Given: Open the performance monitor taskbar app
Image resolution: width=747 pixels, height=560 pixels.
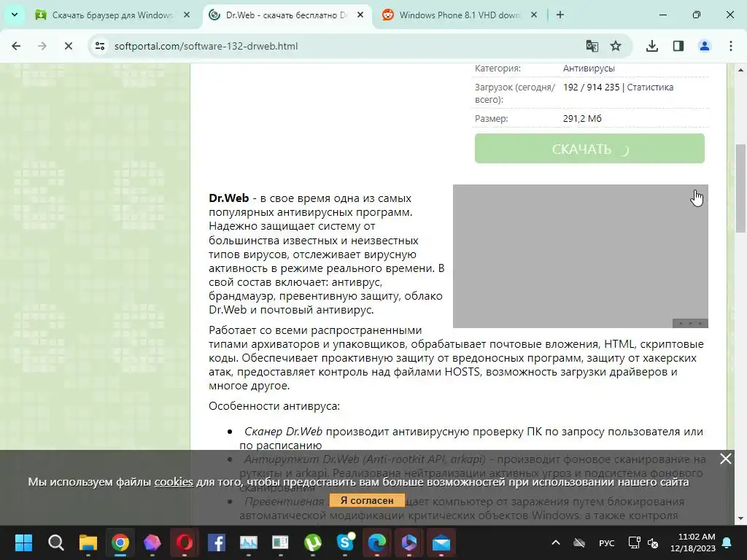Looking at the screenshot, I should (x=249, y=542).
